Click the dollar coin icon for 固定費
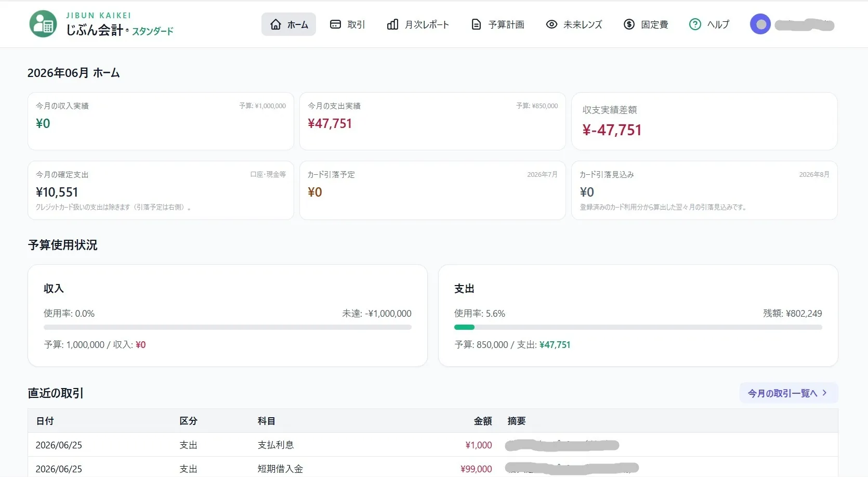The image size is (868, 477). 629,24
